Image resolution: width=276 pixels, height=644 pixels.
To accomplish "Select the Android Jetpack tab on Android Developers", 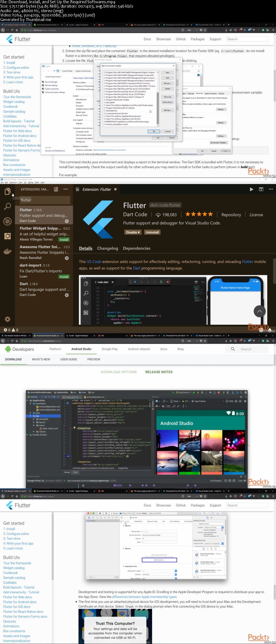I will (x=139, y=349).
